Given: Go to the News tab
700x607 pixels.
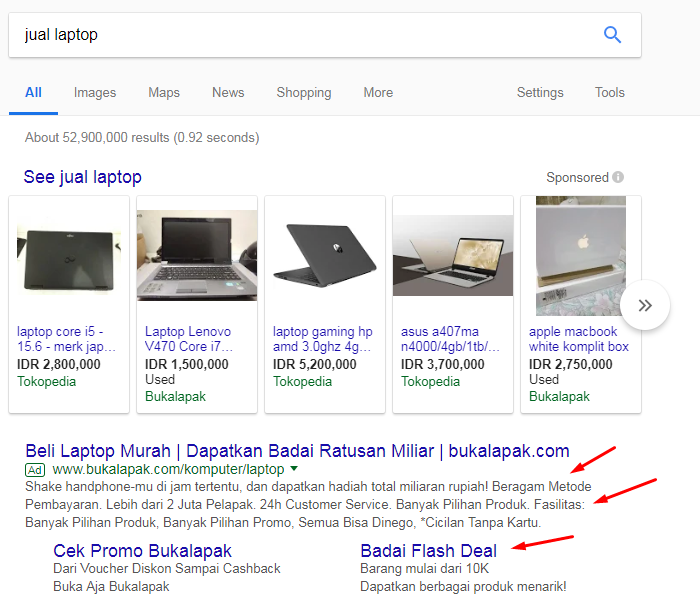Looking at the screenshot, I should tap(228, 92).
